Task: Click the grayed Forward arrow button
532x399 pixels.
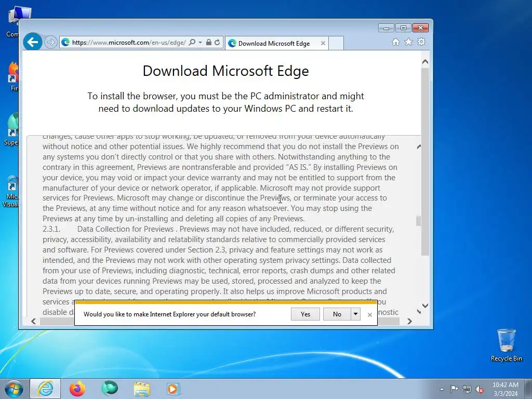Action: coord(50,43)
